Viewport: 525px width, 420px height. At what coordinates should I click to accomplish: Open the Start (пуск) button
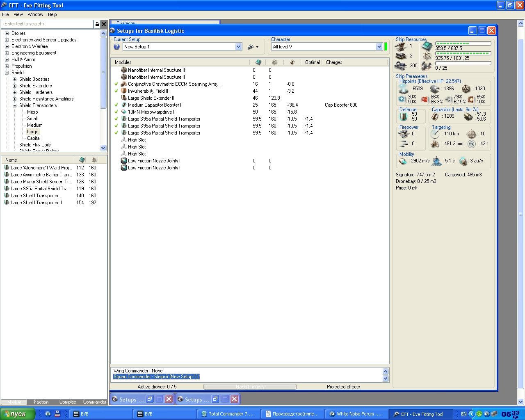point(18,414)
